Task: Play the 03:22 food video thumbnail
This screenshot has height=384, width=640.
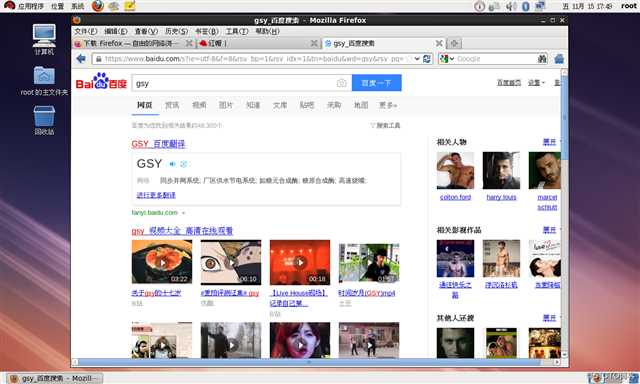Action: pyautogui.click(x=162, y=262)
